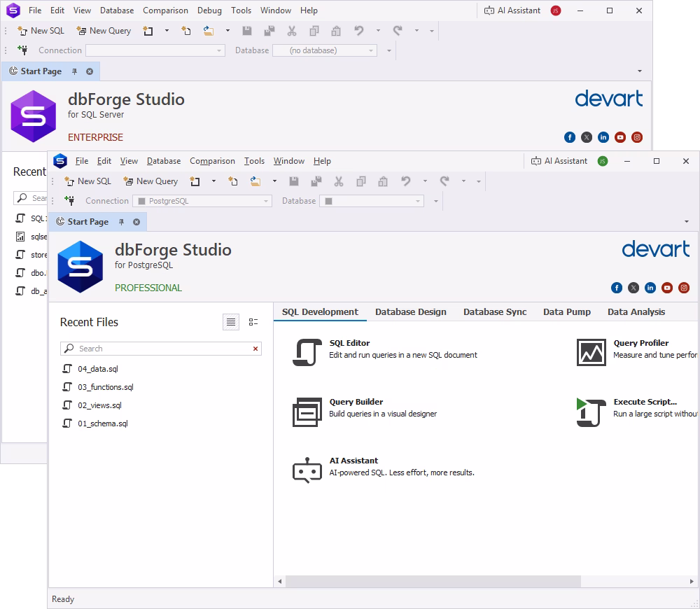Expand document tab list arrow in PostgreSQL window
Screen dimensions: 700x609
(687, 222)
